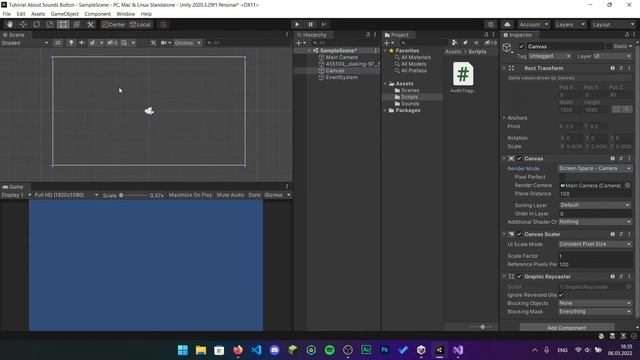
Task: Open Visual Studio Code from taskbar
Action: click(x=256, y=350)
